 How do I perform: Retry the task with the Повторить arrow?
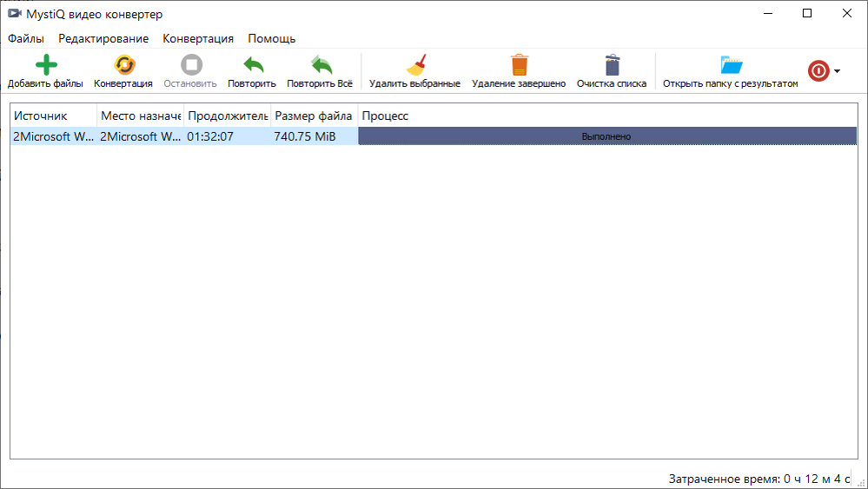pyautogui.click(x=254, y=65)
